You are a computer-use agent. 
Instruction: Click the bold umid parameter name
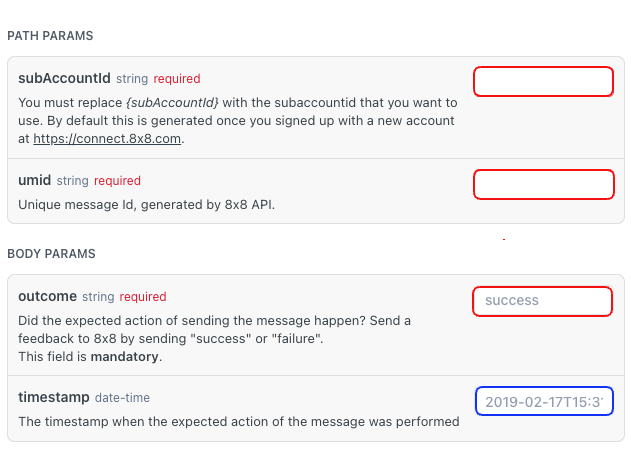[x=35, y=181]
